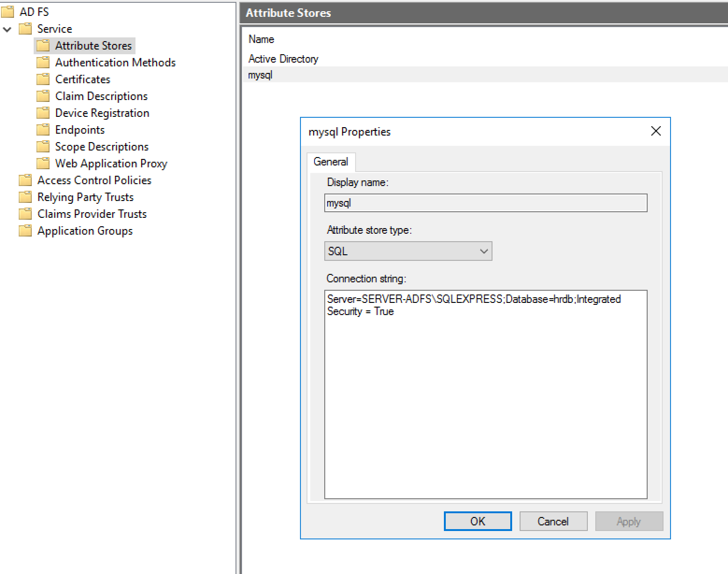This screenshot has height=574, width=728.
Task: Open Claim Descriptions tree label
Action: click(101, 96)
